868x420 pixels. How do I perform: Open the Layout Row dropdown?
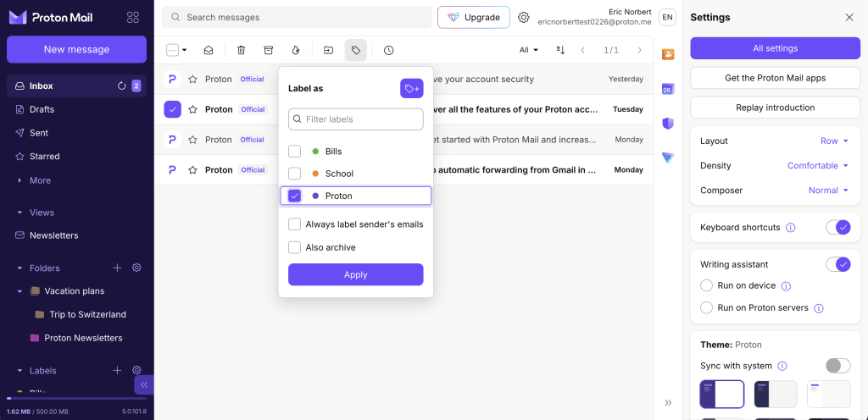pos(834,141)
